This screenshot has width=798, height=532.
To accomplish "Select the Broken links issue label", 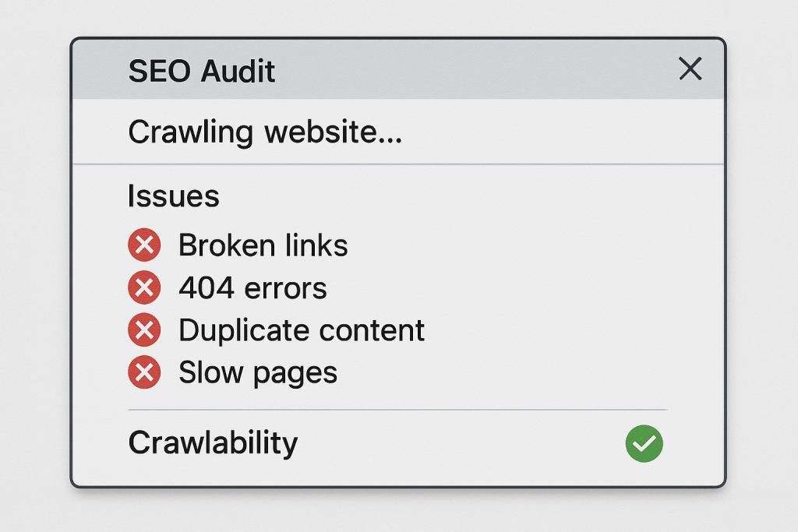I will [x=263, y=246].
